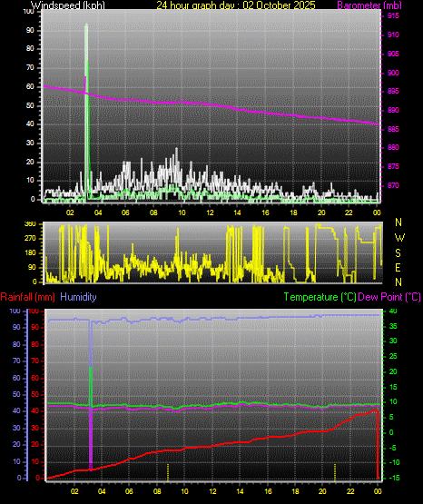Click red 80 on Rainfall scale
This screenshot has height=504, width=423.
coord(35,344)
